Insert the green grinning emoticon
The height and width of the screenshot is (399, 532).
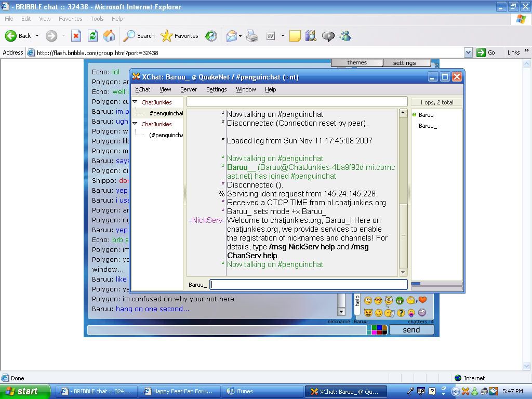pyautogui.click(x=400, y=300)
